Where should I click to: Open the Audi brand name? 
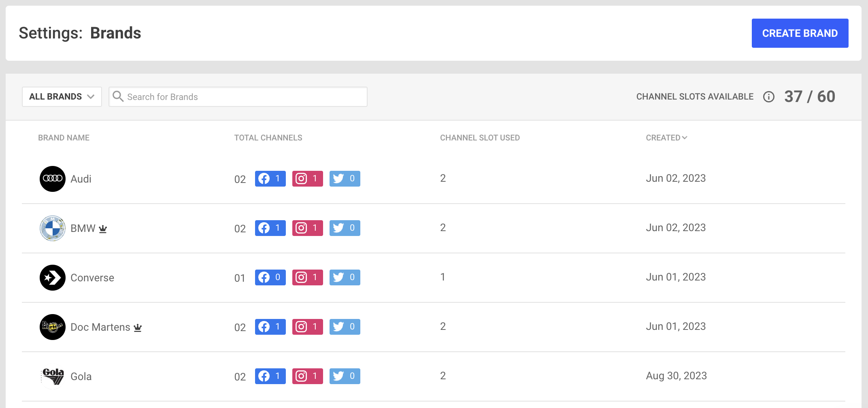coord(81,179)
